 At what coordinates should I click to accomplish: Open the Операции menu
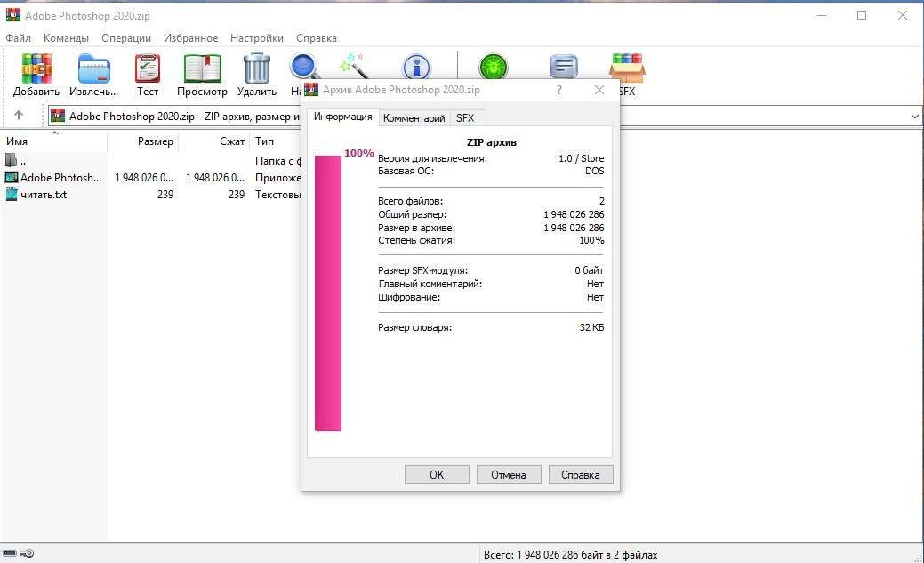click(126, 37)
